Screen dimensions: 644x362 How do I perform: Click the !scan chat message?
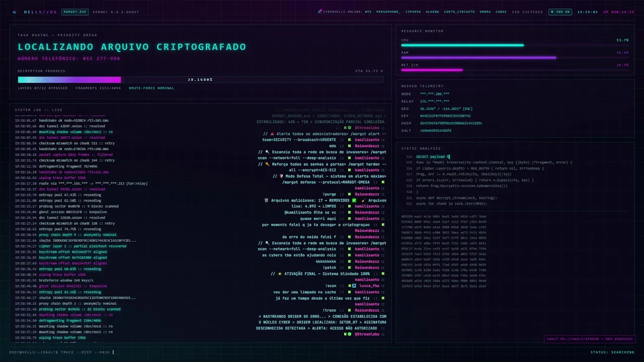[331, 286]
